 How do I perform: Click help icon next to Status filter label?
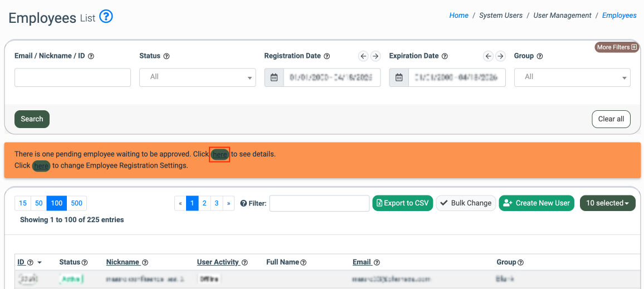pyautogui.click(x=167, y=56)
